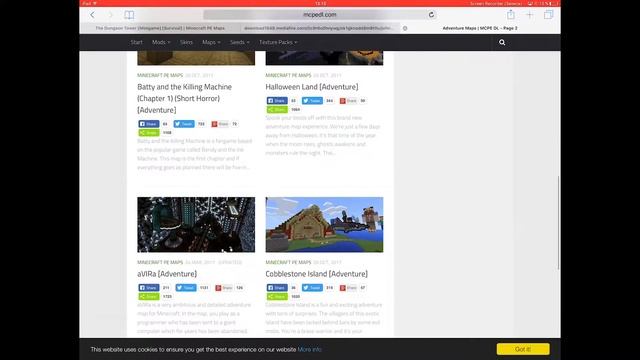Accept cookies with Got it! button
Screen dimensions: 640x360
[523, 349]
